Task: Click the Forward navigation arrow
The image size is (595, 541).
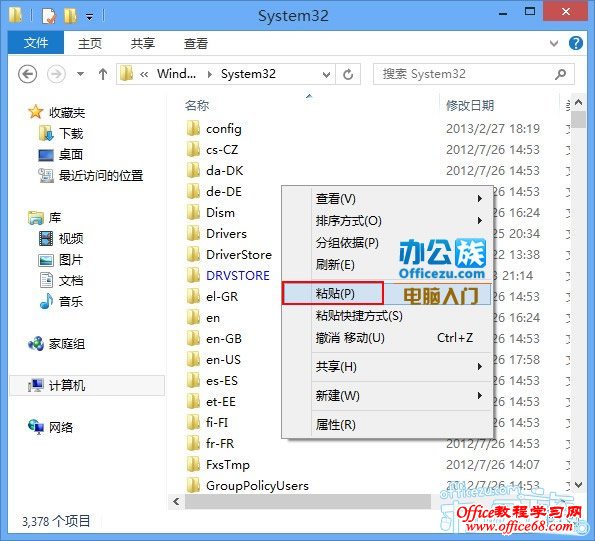Action: pyautogui.click(x=56, y=74)
